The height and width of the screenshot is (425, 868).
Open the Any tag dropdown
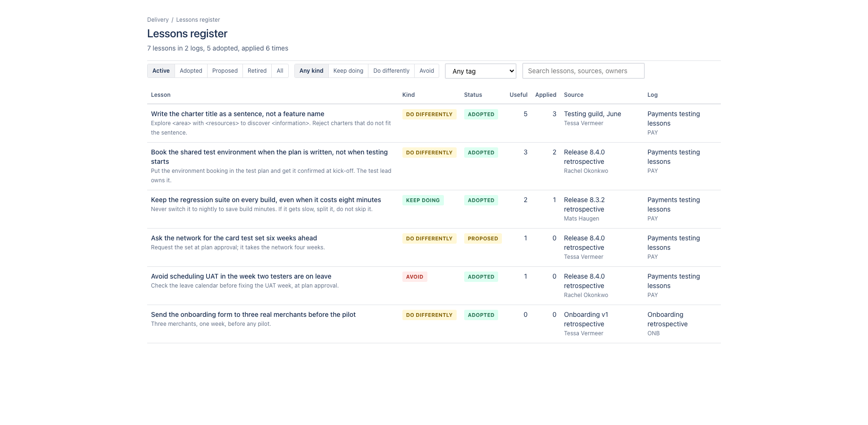pos(481,71)
